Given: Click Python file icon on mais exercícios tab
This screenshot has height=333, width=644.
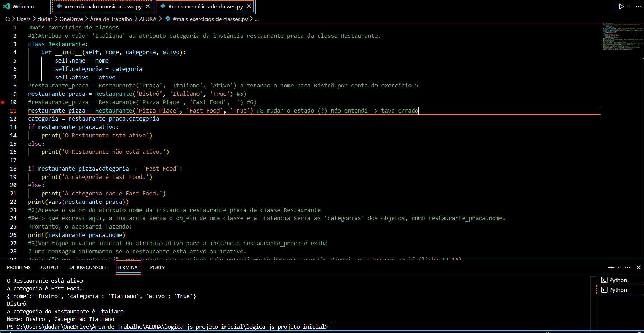Looking at the screenshot, I should tap(163, 6).
